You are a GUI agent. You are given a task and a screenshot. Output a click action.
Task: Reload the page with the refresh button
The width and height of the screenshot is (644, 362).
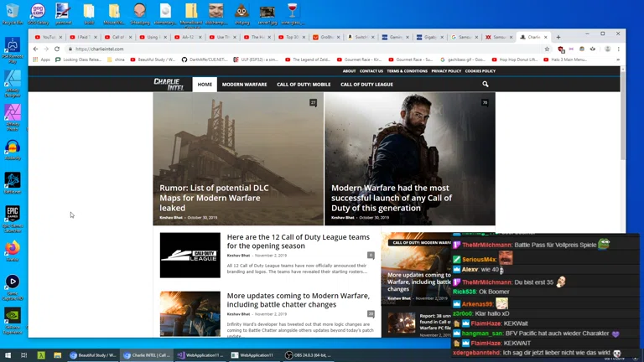click(57, 49)
